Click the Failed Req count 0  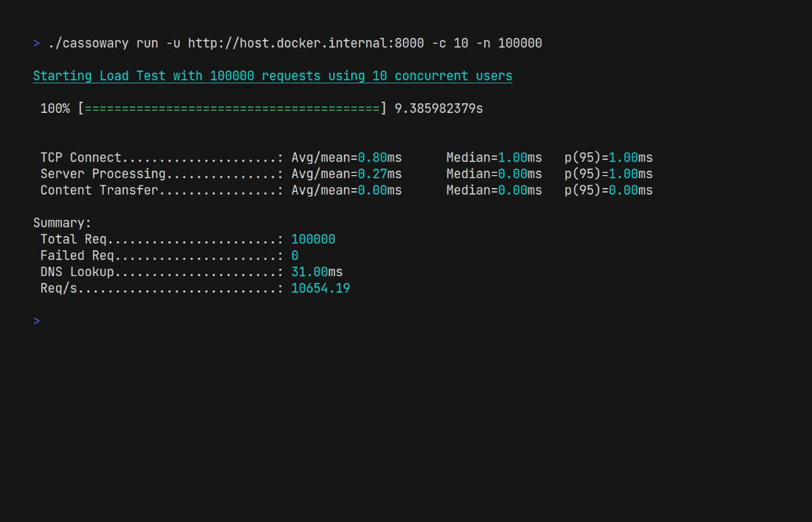(x=295, y=255)
